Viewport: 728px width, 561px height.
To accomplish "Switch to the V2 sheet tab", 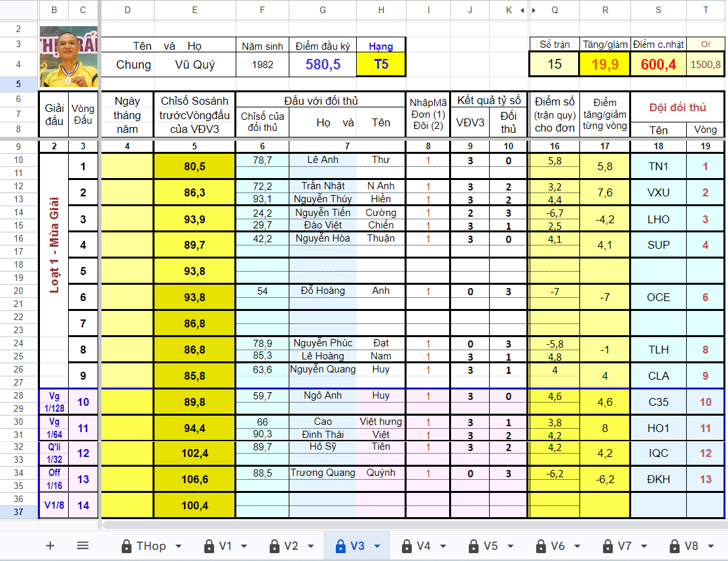I will tap(291, 546).
